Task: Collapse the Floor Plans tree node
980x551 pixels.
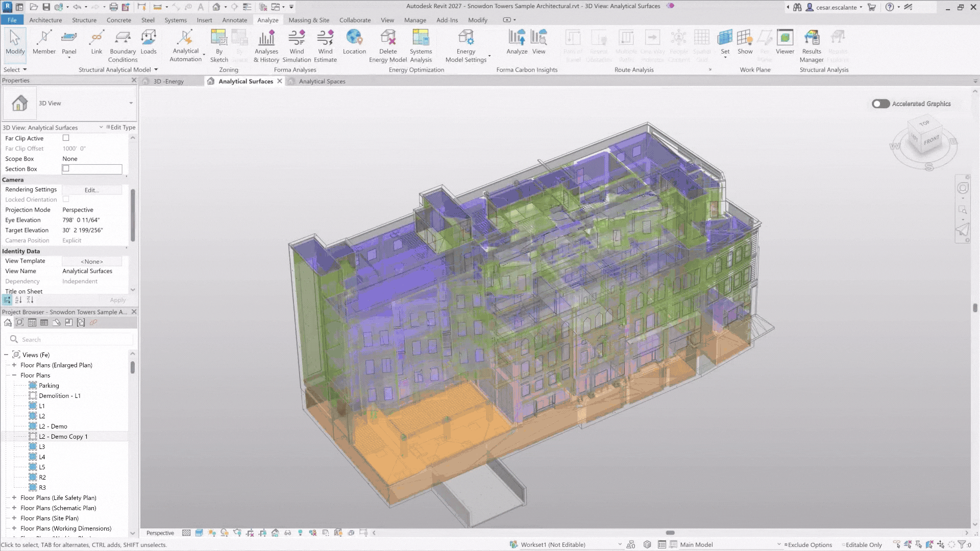Action: 14,375
